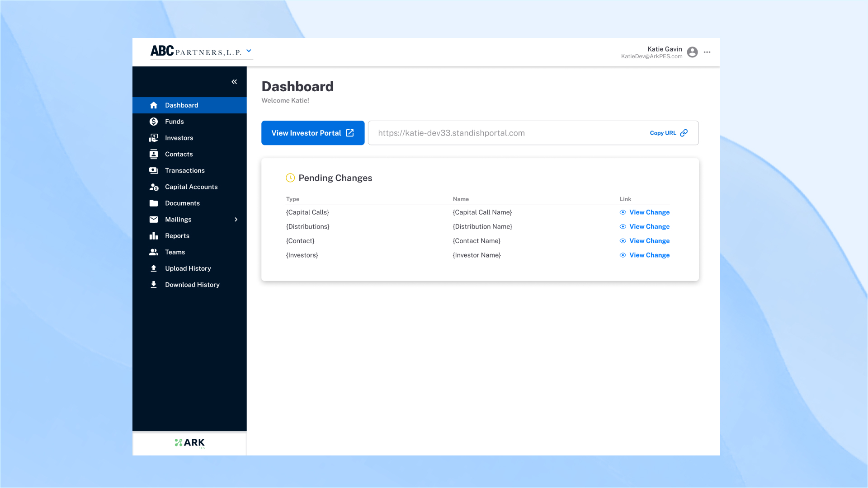
Task: Open the ABC Partners company dropdown arrow
Action: point(249,51)
